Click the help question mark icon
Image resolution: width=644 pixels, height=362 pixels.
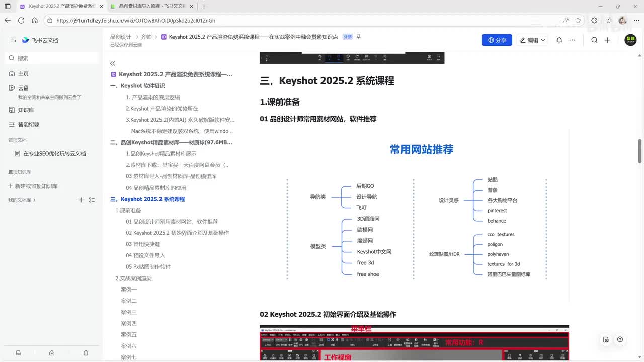(x=620, y=339)
